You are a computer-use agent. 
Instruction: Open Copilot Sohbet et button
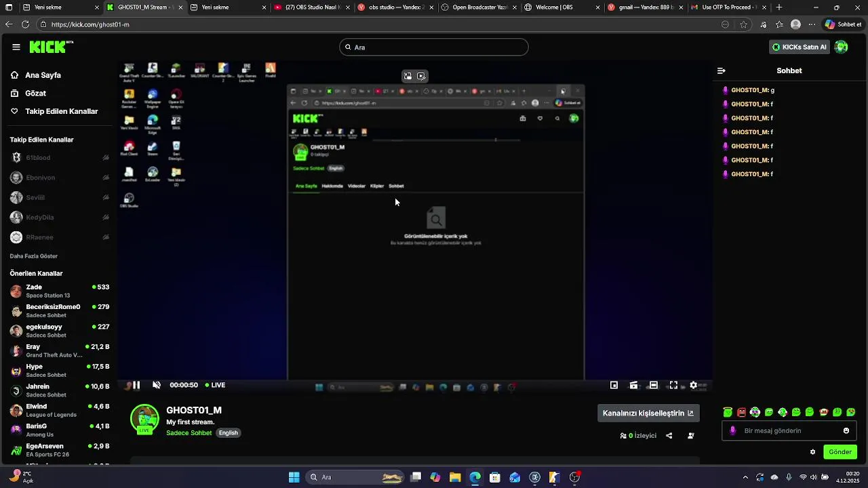click(843, 24)
